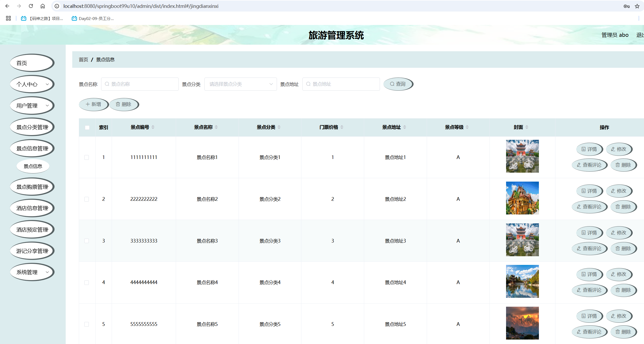
Task: Click 查看评论 for 景点名称1
Action: tap(589, 165)
